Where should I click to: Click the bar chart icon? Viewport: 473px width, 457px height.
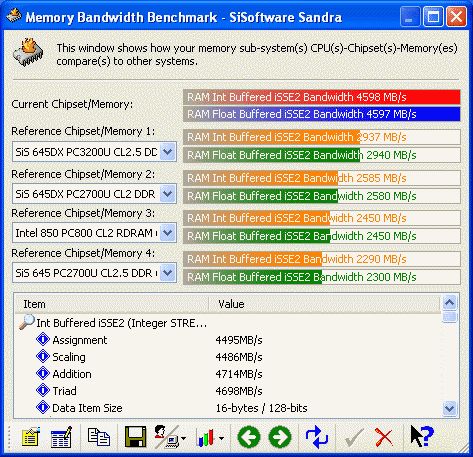(206, 437)
